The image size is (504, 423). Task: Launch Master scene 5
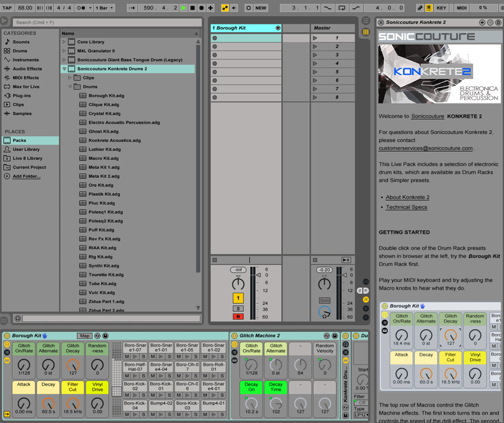click(315, 72)
